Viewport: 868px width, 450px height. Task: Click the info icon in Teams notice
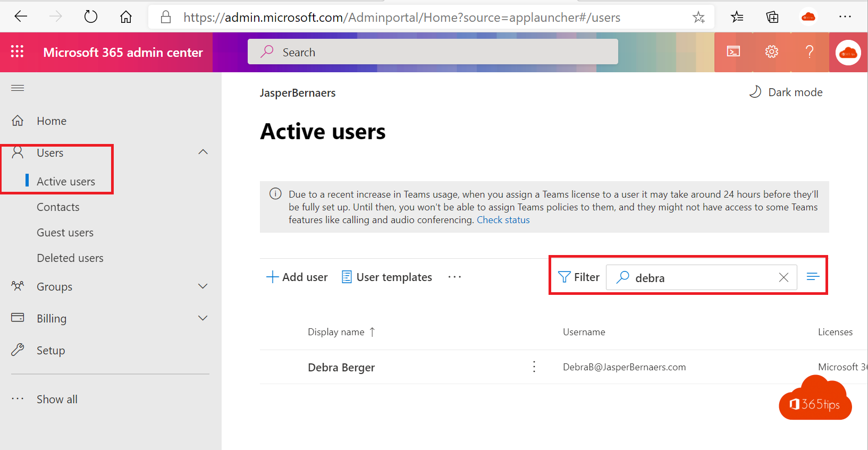(x=275, y=193)
